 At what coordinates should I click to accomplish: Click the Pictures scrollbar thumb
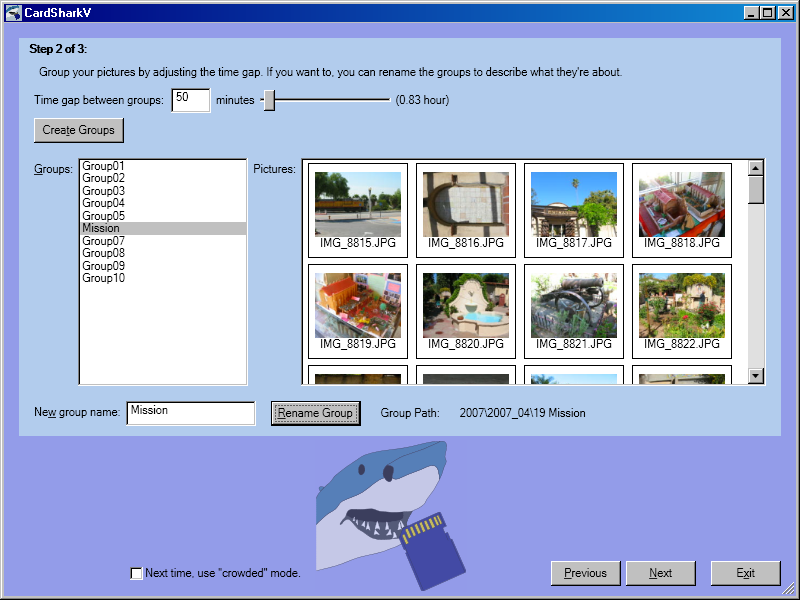tap(756, 190)
